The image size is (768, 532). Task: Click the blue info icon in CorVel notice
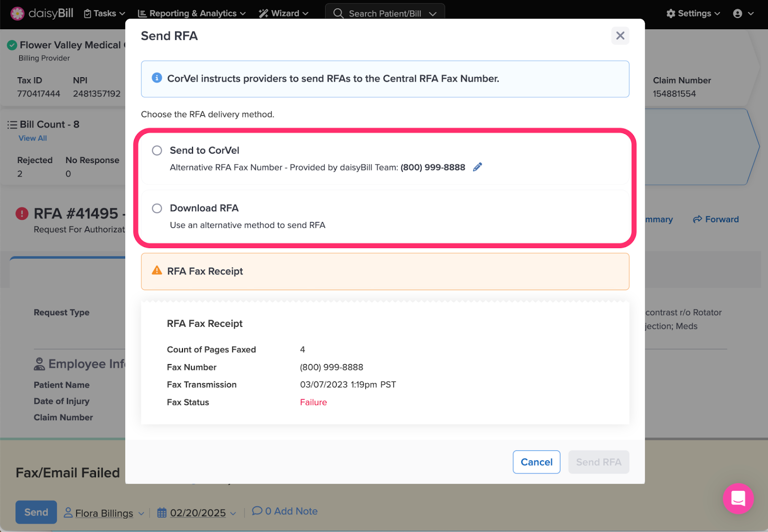coord(157,78)
